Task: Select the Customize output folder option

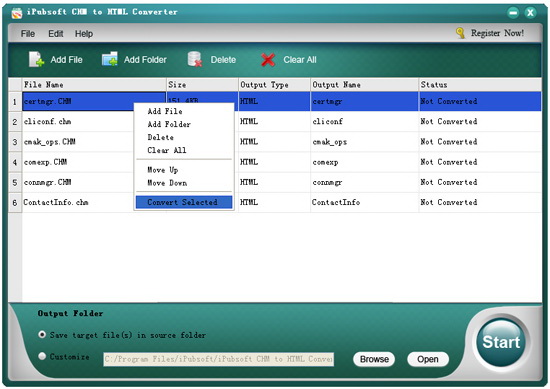Action: point(42,356)
